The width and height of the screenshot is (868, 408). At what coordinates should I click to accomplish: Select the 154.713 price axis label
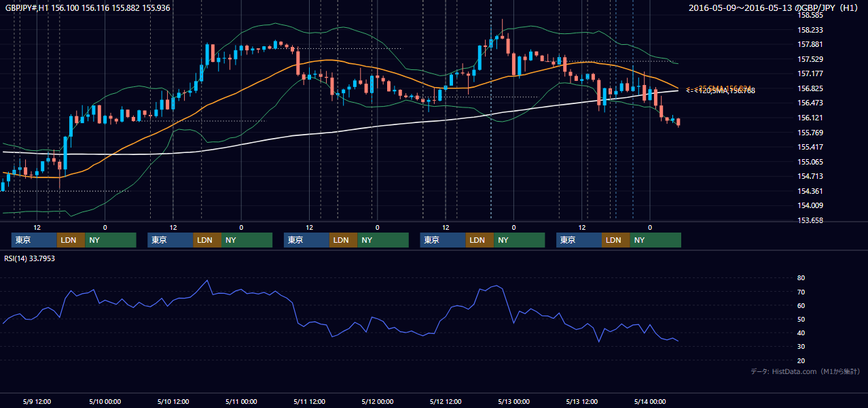click(810, 177)
